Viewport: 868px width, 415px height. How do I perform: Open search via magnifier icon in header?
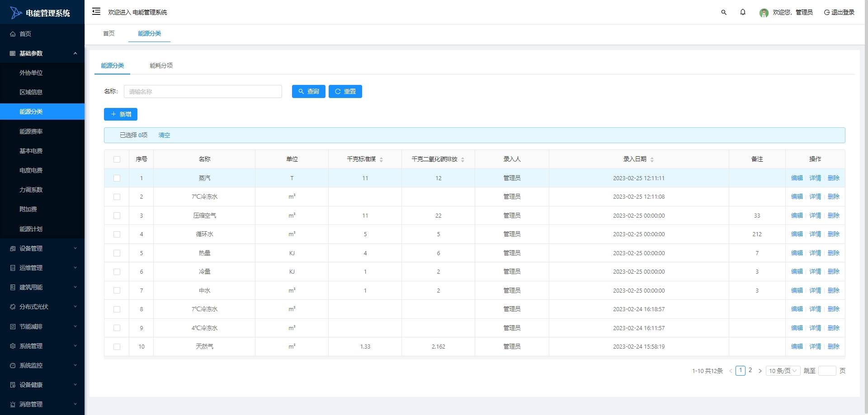(724, 12)
